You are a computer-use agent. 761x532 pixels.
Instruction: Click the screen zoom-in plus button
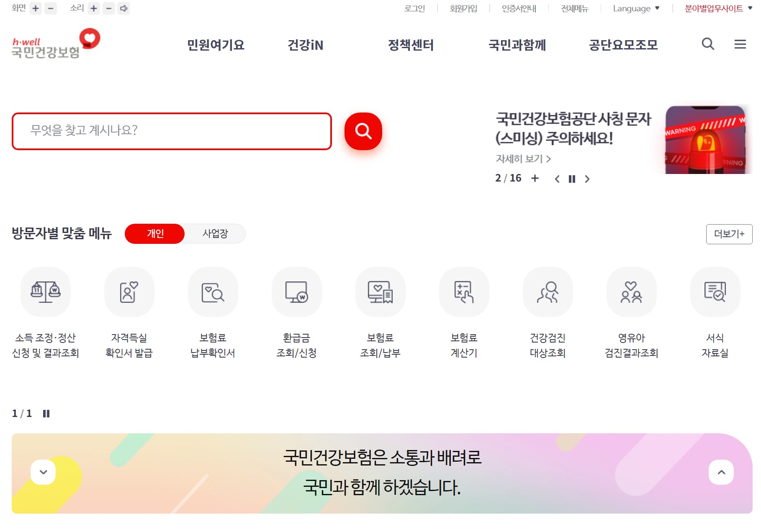coord(36,8)
